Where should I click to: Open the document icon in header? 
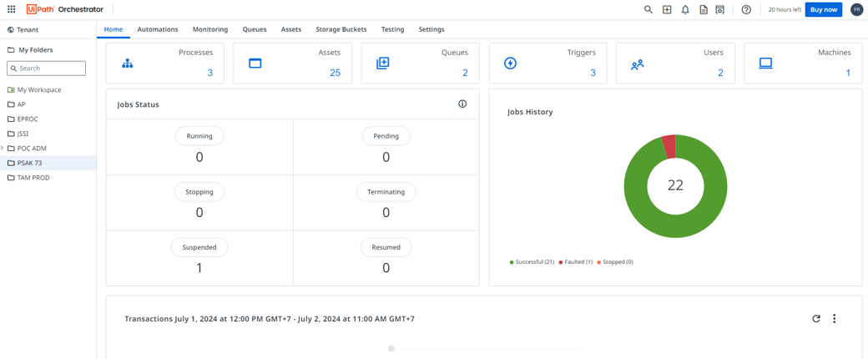click(703, 9)
